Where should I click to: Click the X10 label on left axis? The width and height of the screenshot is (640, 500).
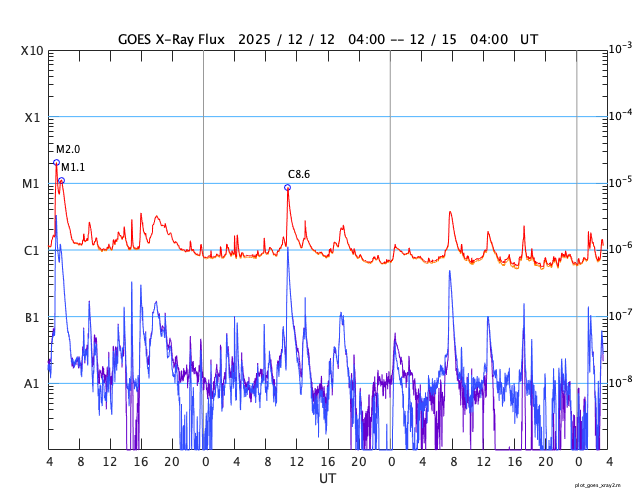tap(32, 51)
